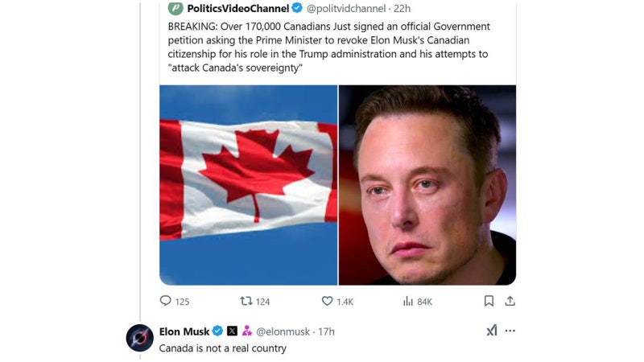Click the 22h timestamp of the post
The width and height of the screenshot is (644, 362).
click(x=402, y=8)
